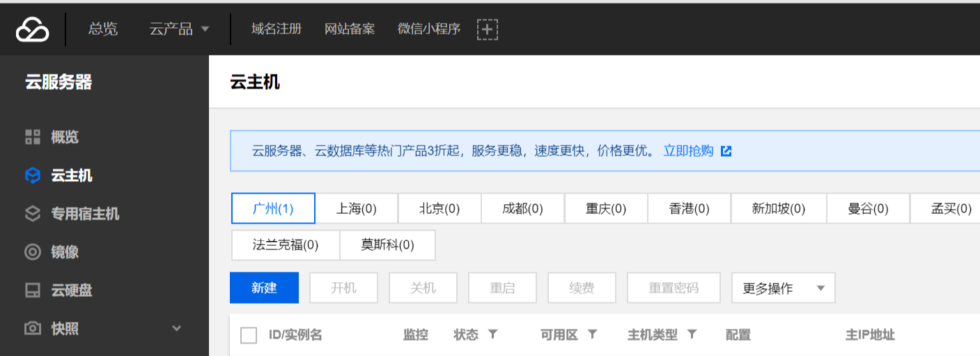Click the 监控 column header

(x=416, y=335)
